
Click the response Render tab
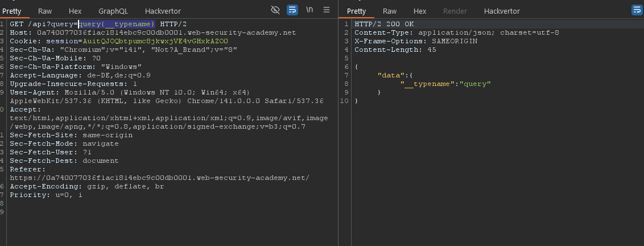click(x=455, y=11)
